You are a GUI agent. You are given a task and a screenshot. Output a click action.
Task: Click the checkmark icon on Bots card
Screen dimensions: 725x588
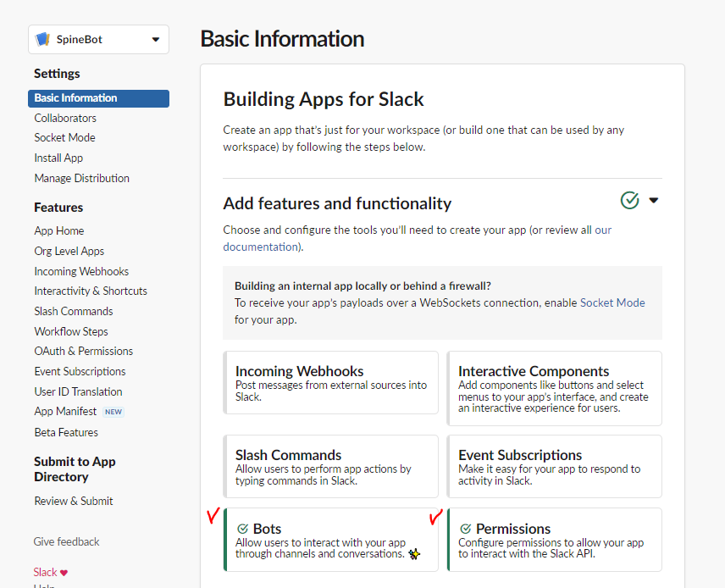tap(242, 529)
